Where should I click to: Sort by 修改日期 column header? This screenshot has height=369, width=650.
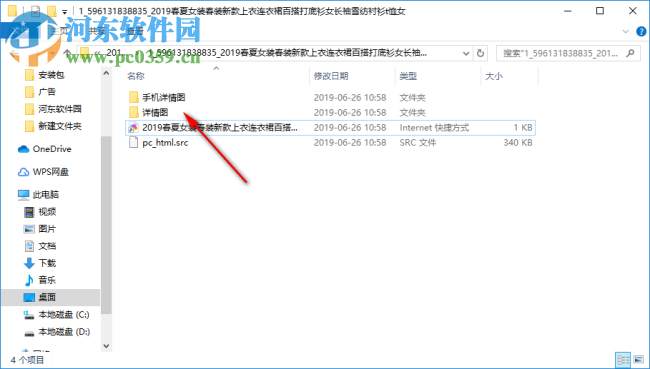[331, 76]
